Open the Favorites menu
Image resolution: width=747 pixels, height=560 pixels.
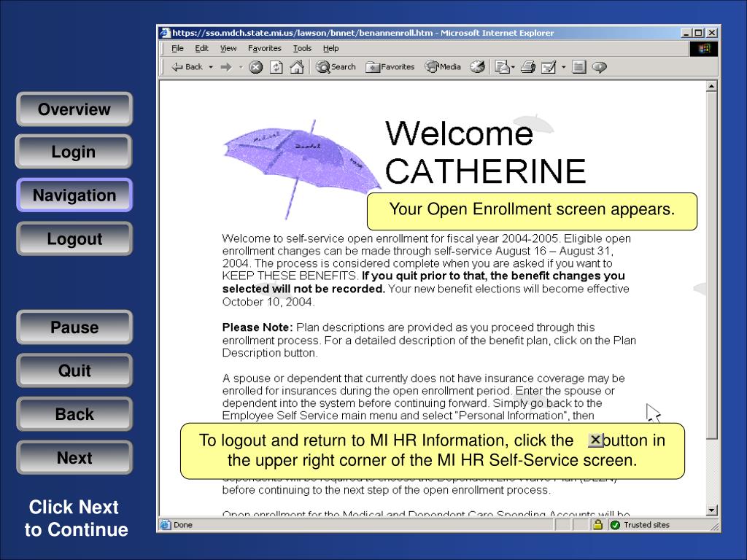(264, 48)
